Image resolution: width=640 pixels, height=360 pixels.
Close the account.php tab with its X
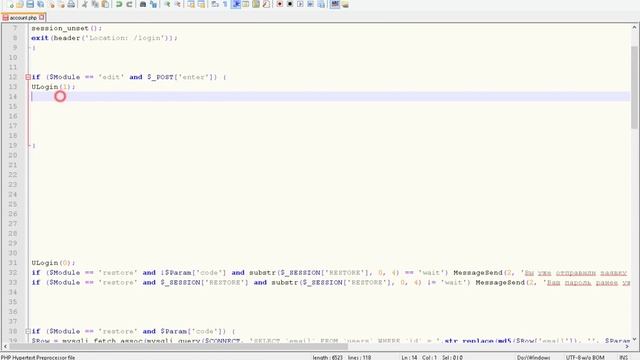(x=42, y=18)
